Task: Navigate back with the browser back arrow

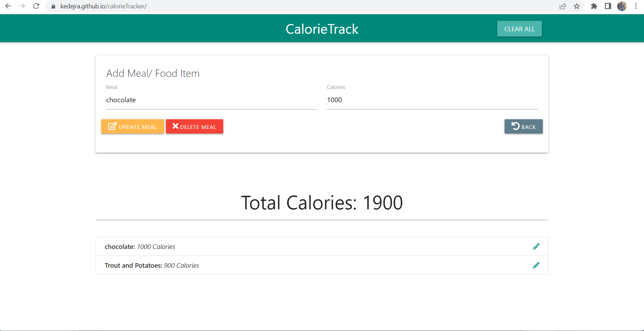Action: pos(8,6)
